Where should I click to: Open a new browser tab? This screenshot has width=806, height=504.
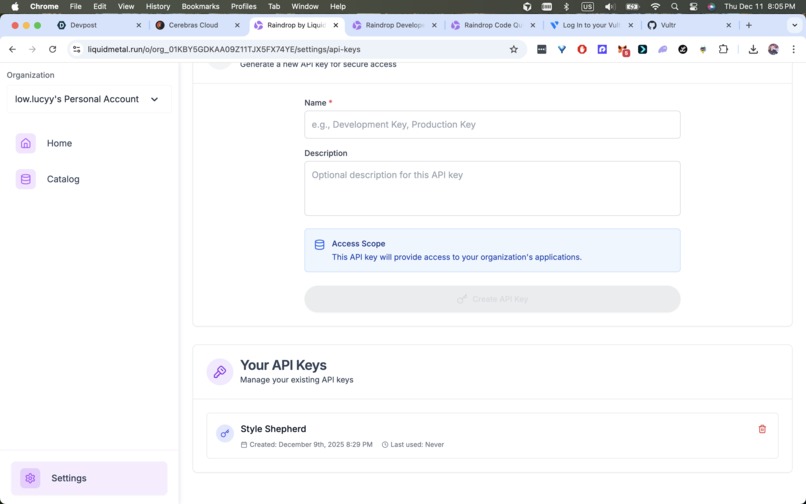(x=748, y=25)
